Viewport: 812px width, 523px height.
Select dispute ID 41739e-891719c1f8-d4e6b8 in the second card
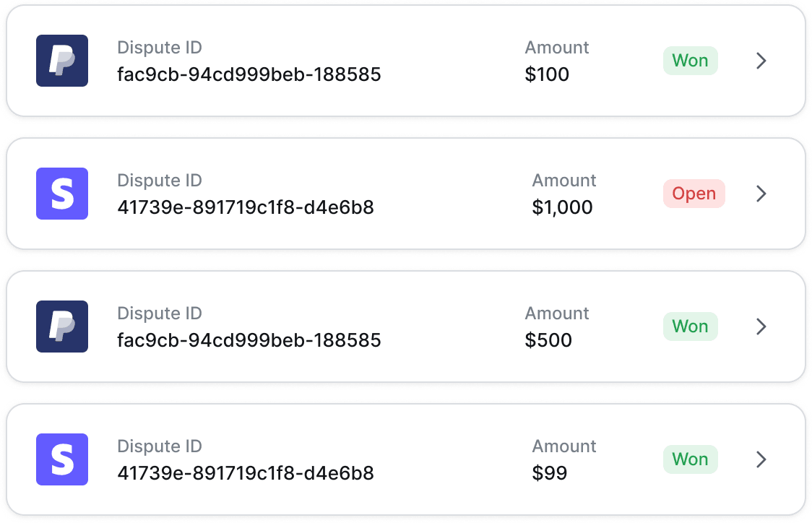coord(246,207)
